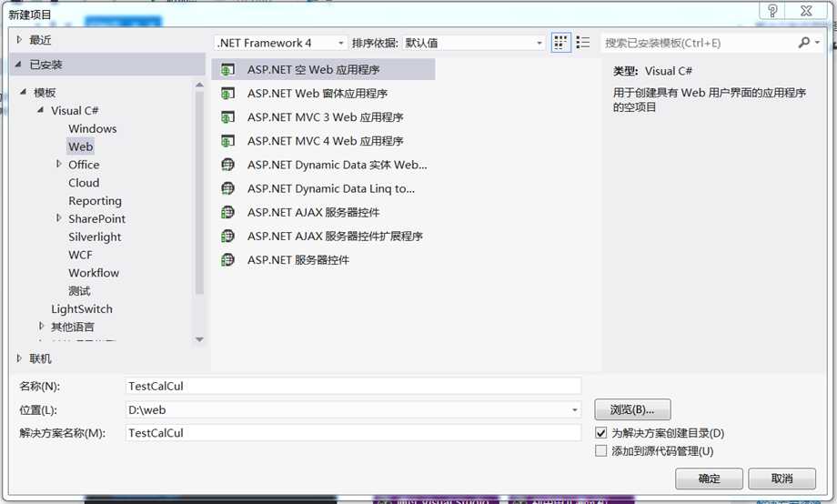
Task: Click the tree scrollbar up arrow
Action: (x=199, y=85)
